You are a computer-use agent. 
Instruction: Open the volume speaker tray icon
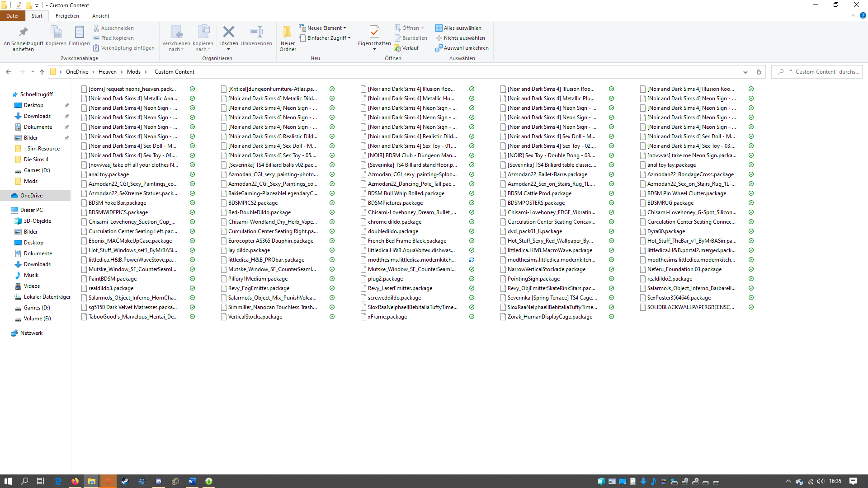click(x=821, y=481)
